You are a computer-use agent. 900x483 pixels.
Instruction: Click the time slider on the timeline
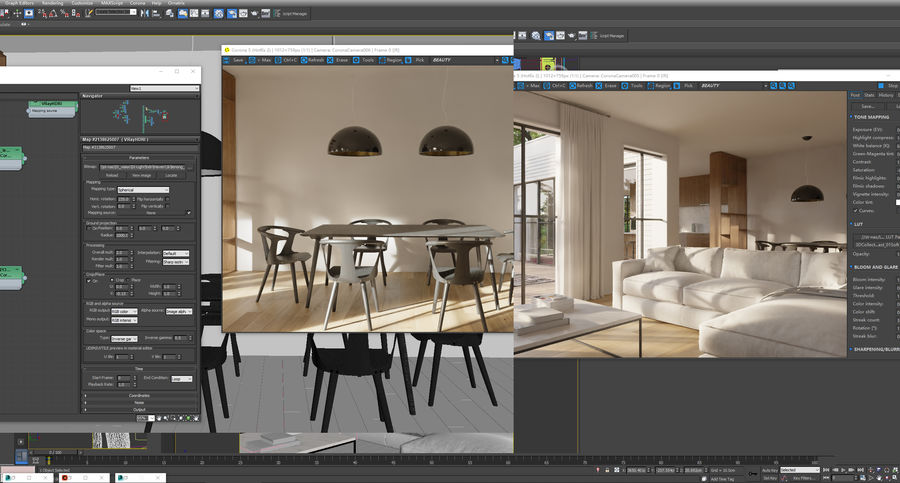(56, 453)
